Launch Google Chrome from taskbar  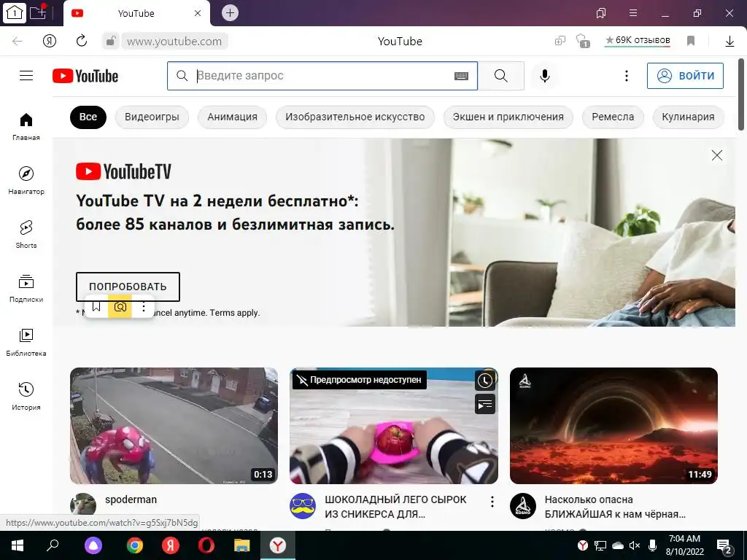click(x=135, y=545)
